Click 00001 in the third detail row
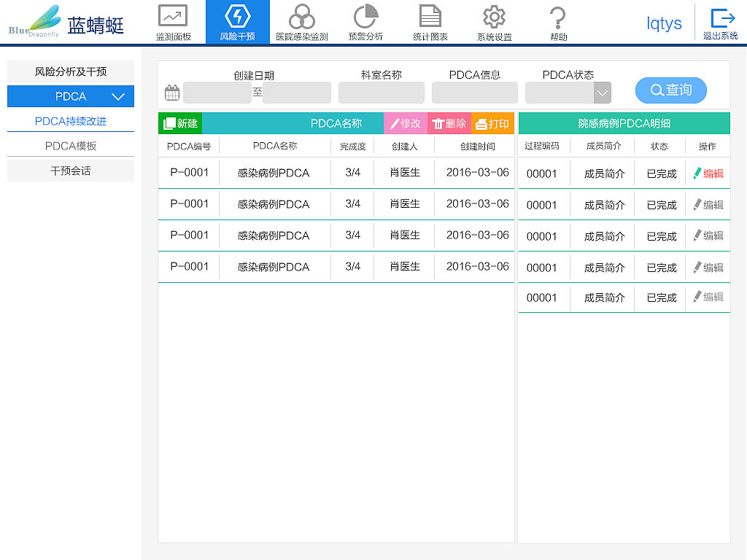Image resolution: width=747 pixels, height=560 pixels. click(542, 237)
